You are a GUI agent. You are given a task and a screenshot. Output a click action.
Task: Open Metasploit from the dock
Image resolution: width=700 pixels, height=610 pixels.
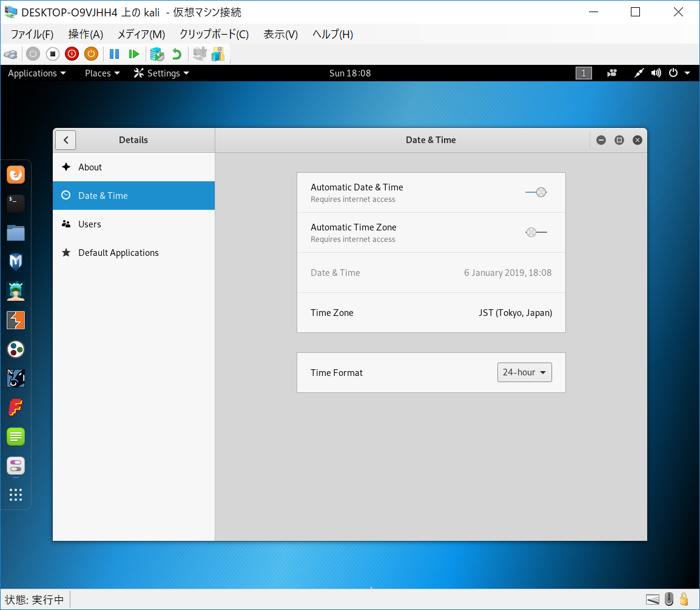(x=16, y=262)
